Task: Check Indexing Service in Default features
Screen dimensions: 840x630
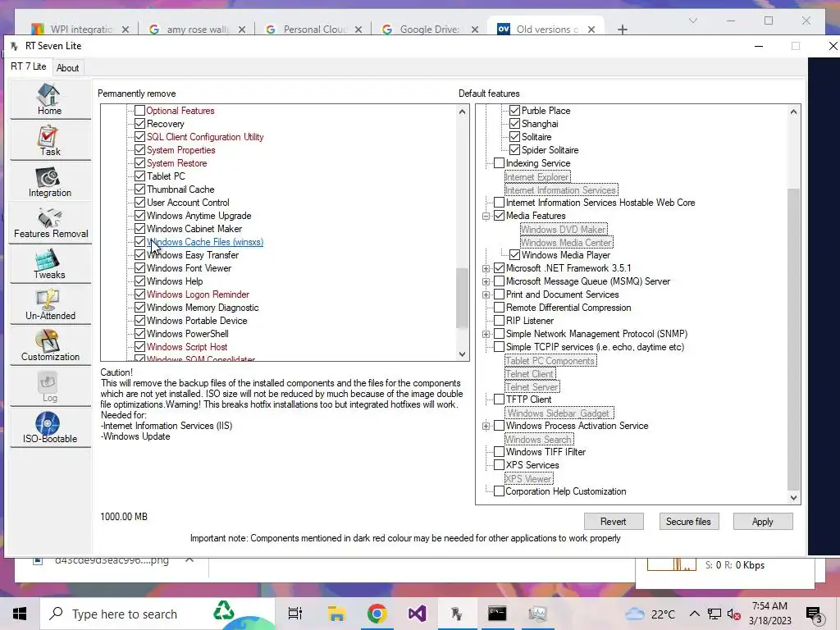Action: tap(499, 163)
